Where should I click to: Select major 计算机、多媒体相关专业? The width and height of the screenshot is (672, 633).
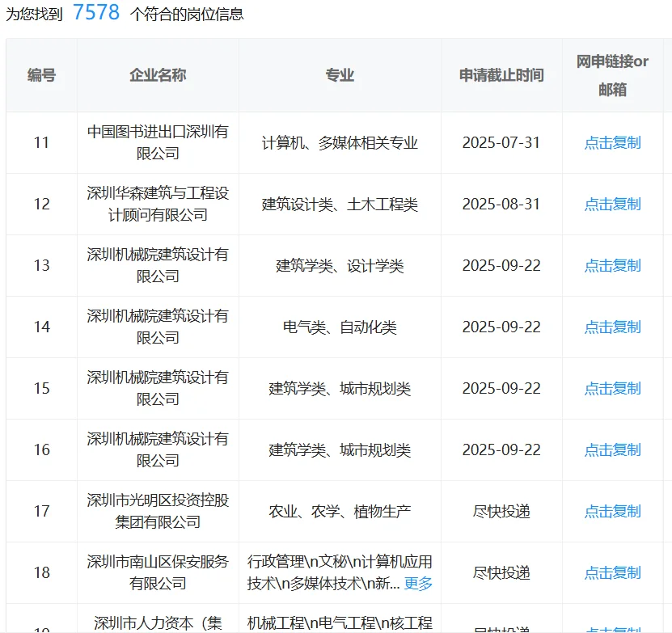(x=340, y=143)
